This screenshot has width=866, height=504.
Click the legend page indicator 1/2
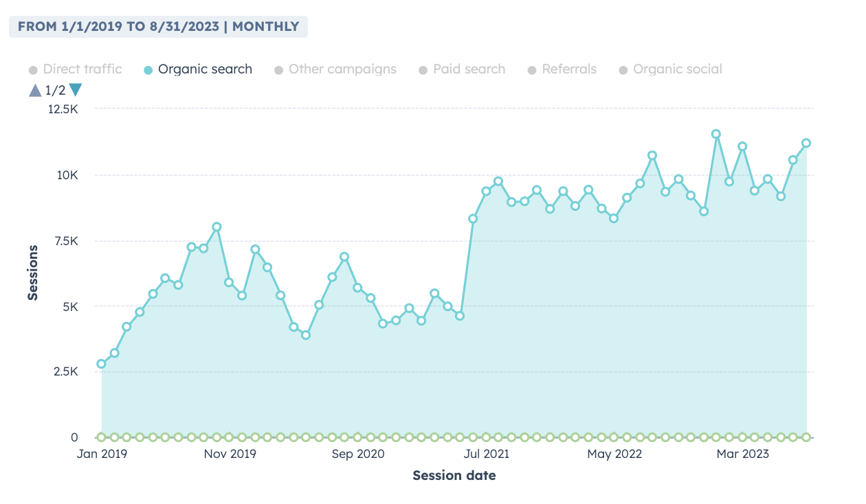point(55,90)
